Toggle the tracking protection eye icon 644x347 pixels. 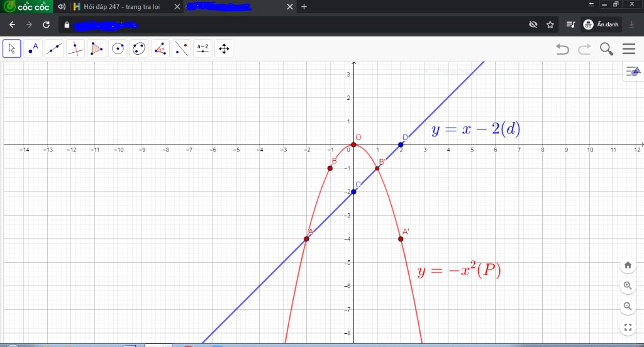click(x=533, y=25)
